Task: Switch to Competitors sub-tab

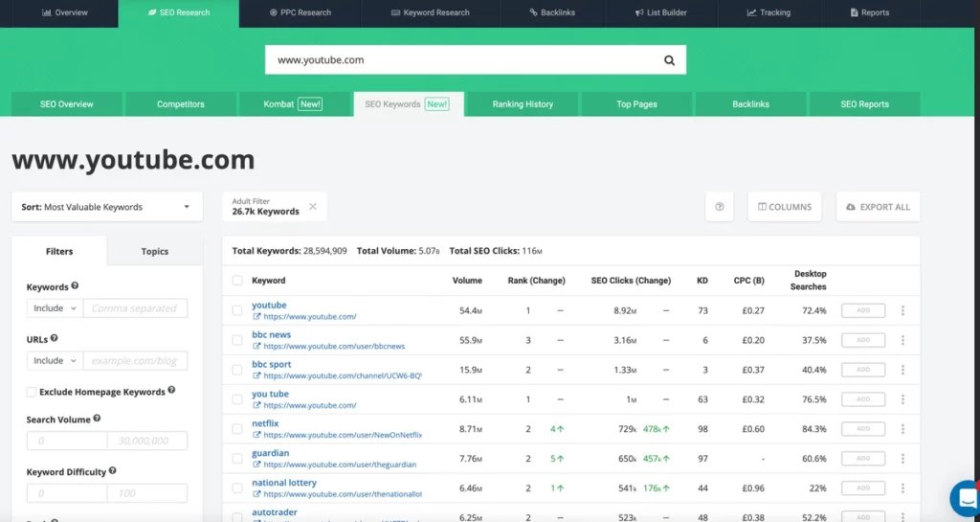Action: point(181,104)
